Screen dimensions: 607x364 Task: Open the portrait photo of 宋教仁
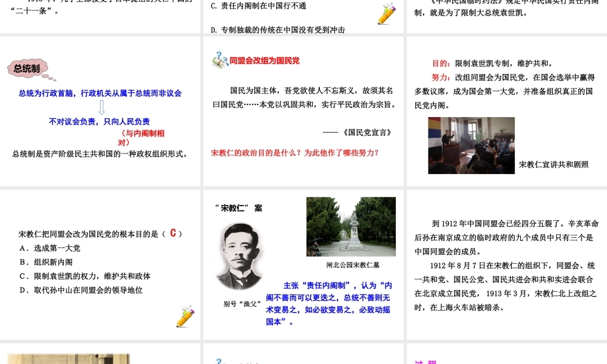(239, 256)
